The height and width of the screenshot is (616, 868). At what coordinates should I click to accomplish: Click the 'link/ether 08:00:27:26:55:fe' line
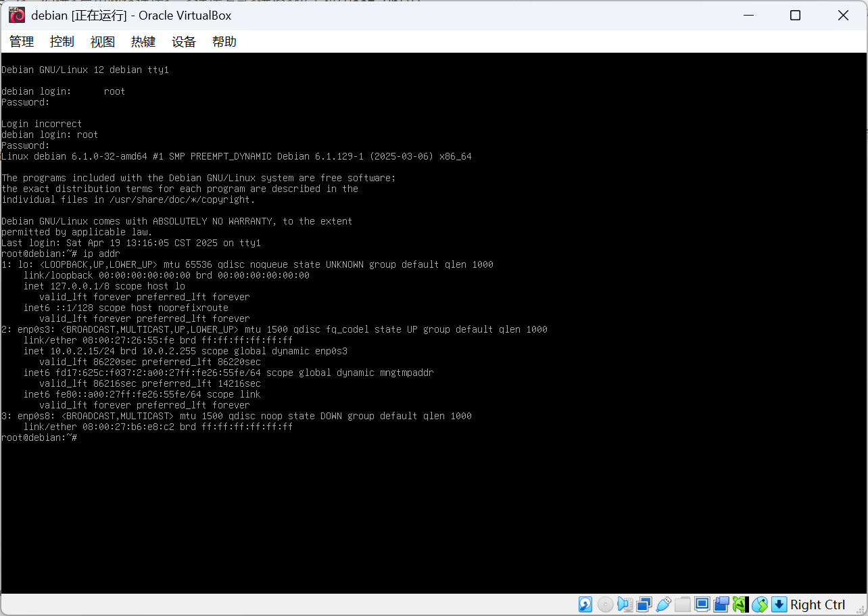point(158,340)
